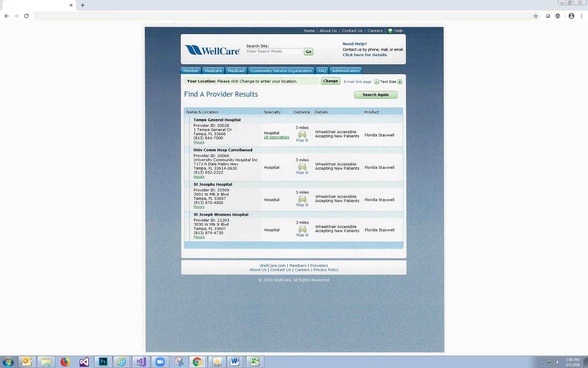Open Chrome profile avatar icon
588x368 pixels.
pos(571,16)
